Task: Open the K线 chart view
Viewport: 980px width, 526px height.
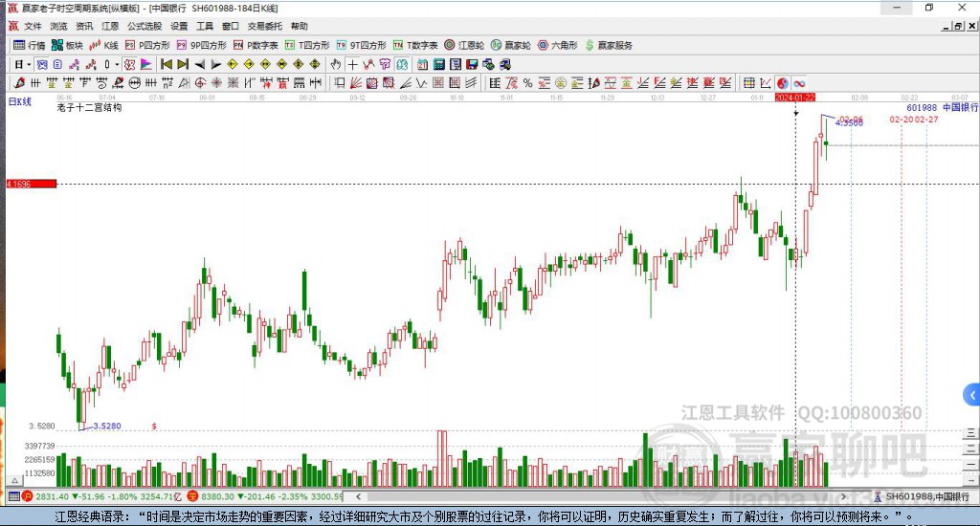Action: [x=103, y=45]
